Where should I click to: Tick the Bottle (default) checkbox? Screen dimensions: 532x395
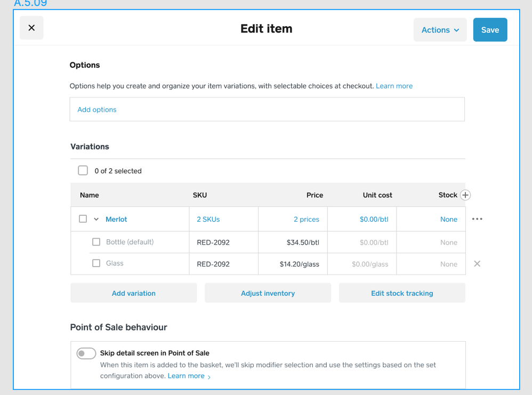[96, 242]
